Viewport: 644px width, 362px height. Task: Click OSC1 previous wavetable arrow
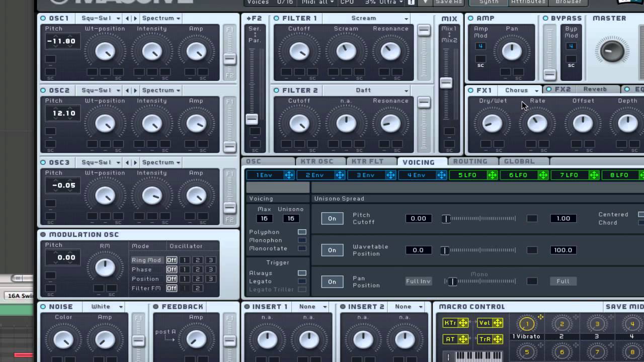click(x=127, y=18)
